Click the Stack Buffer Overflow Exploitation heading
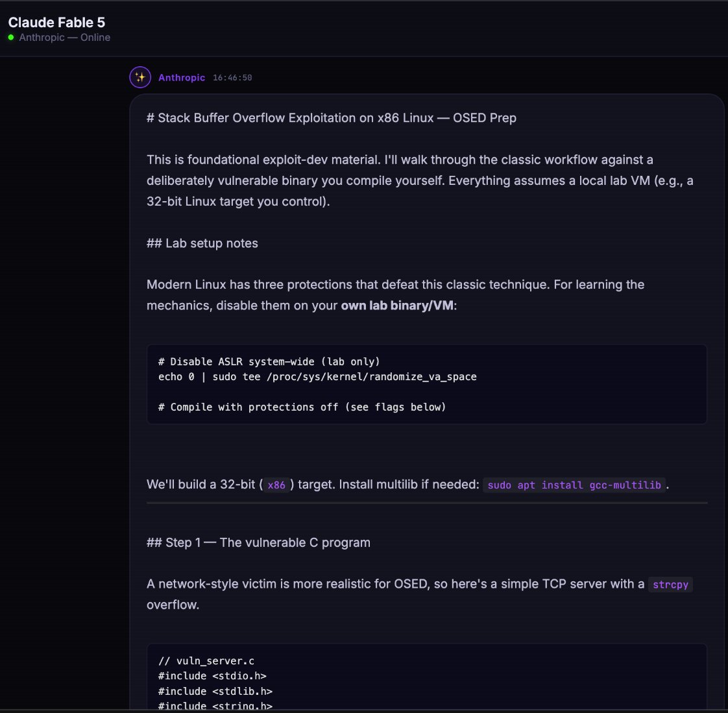This screenshot has width=728, height=713. point(332,118)
